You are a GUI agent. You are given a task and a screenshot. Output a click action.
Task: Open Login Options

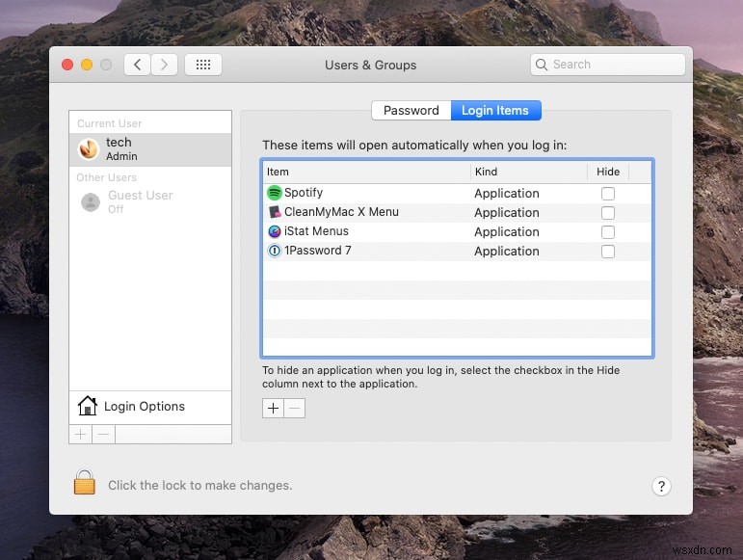coord(150,407)
